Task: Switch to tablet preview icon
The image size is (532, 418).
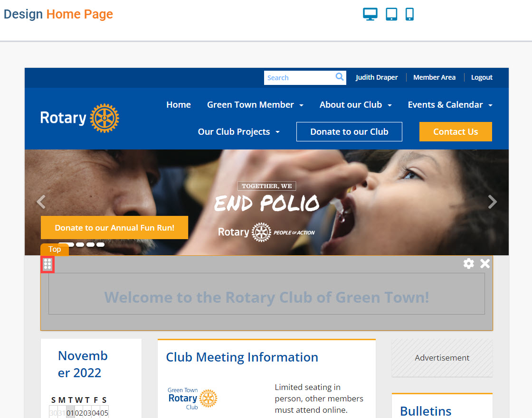Action: click(x=391, y=14)
